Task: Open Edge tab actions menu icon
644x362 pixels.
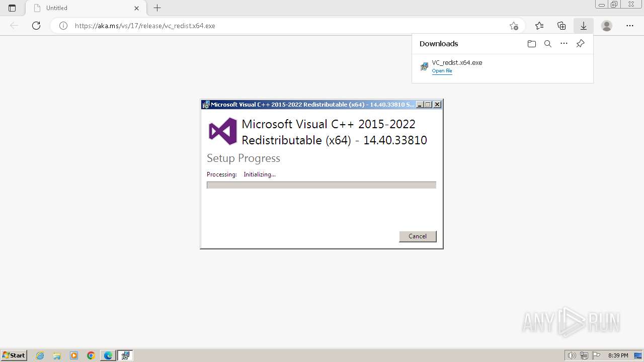Action: point(12,8)
